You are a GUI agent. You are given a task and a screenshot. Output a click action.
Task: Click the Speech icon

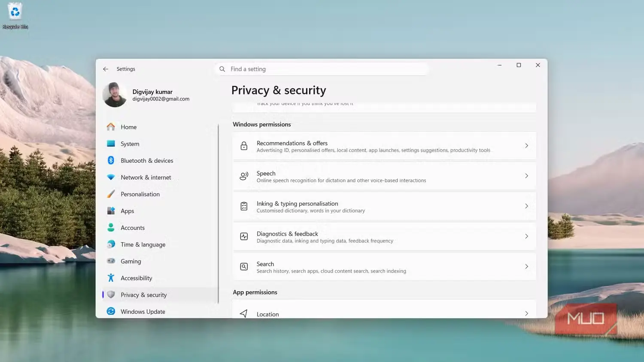tap(244, 176)
